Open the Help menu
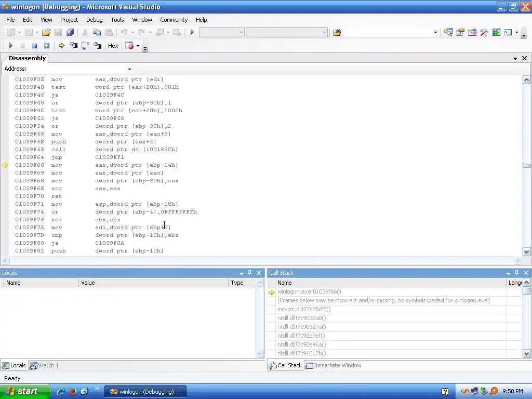Viewport: 532px width, 399px height. coord(201,20)
